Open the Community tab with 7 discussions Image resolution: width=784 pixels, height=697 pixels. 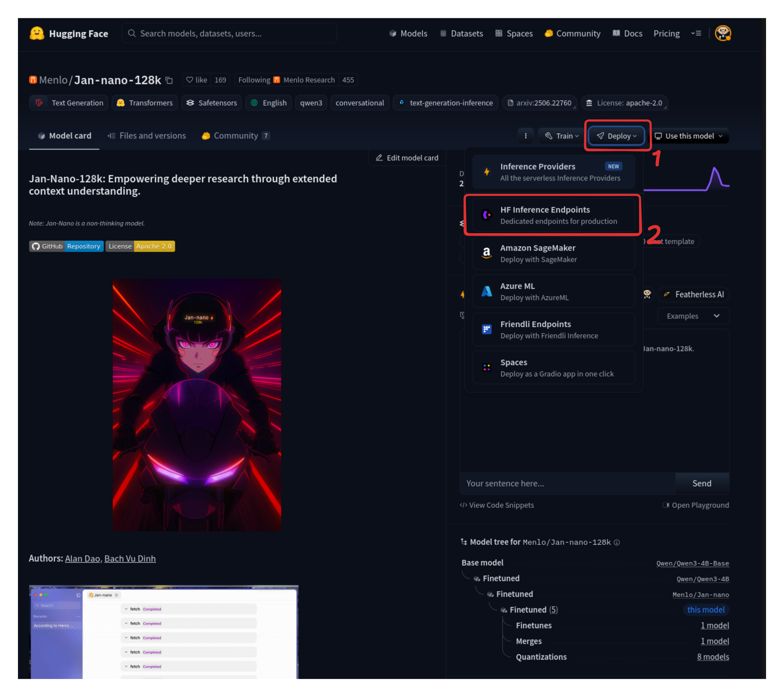tap(236, 136)
